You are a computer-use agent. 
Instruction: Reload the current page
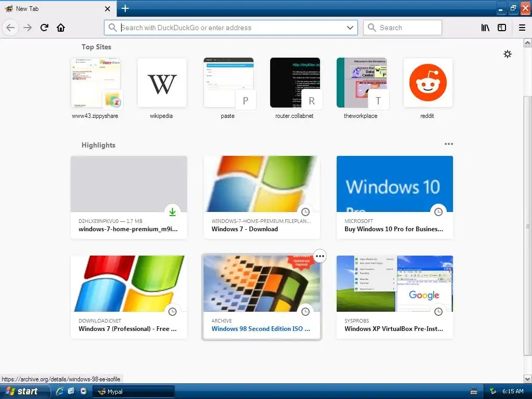[x=45, y=28]
